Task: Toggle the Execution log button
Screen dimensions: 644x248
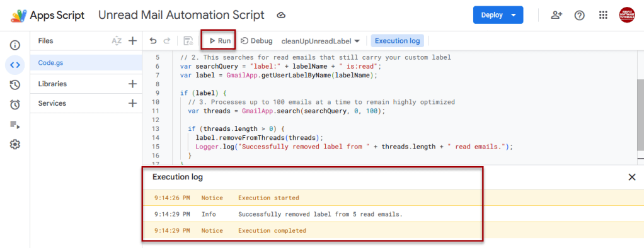Action: click(x=397, y=41)
